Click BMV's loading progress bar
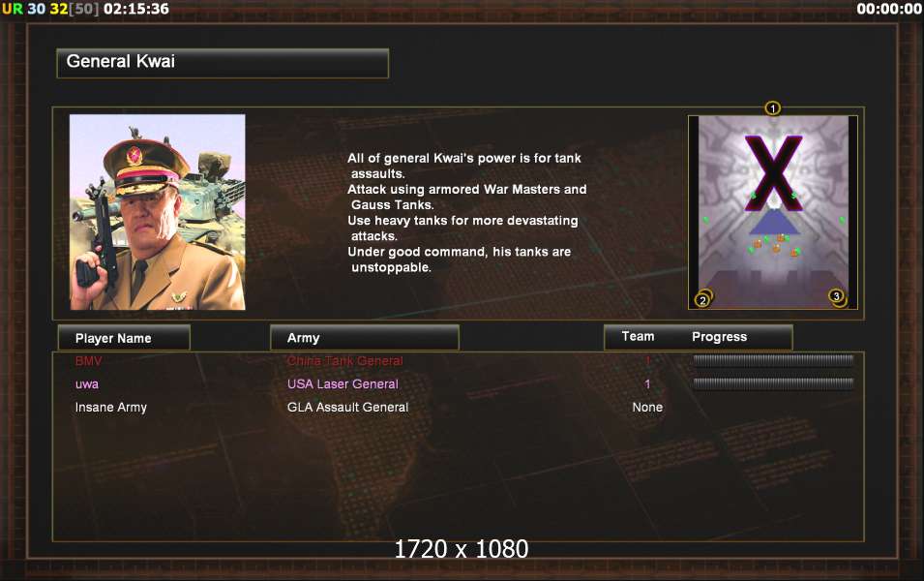Screen dimensions: 924x581 click(773, 360)
